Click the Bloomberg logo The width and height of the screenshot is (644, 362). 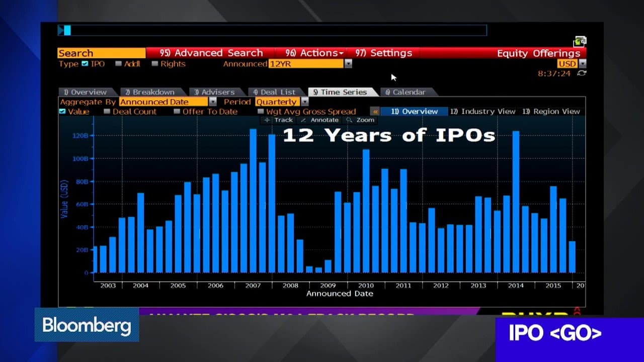(87, 325)
